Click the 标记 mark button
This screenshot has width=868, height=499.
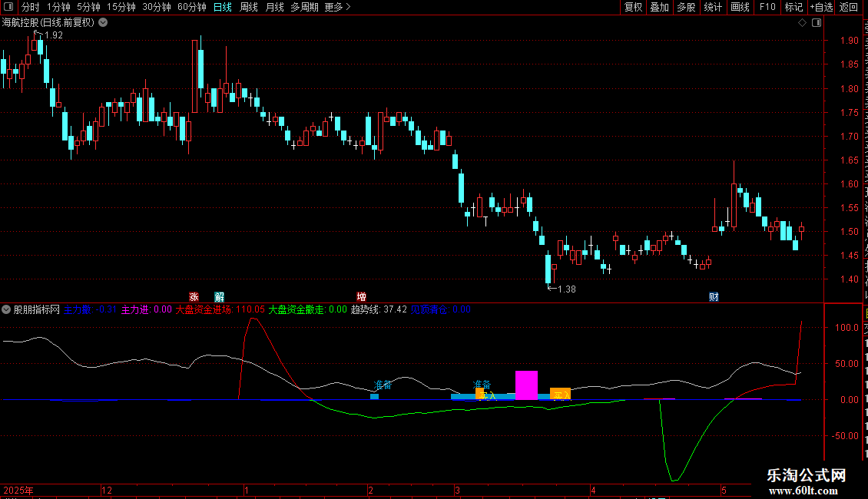[x=793, y=7]
